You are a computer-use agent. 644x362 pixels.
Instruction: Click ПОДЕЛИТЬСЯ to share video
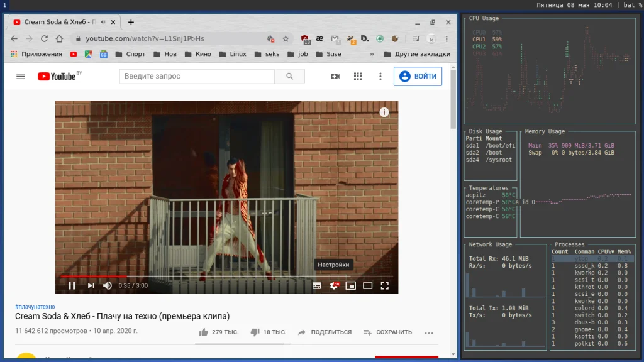[x=325, y=332]
